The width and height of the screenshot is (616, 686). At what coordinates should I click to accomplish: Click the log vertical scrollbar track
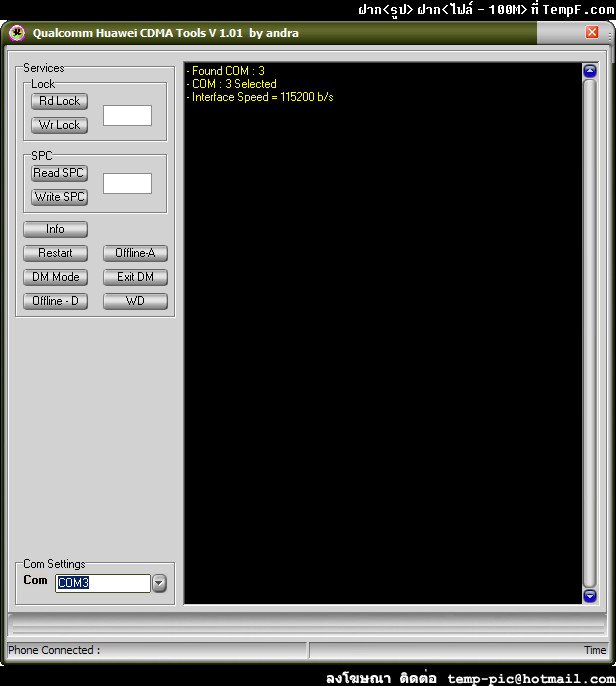(x=590, y=333)
